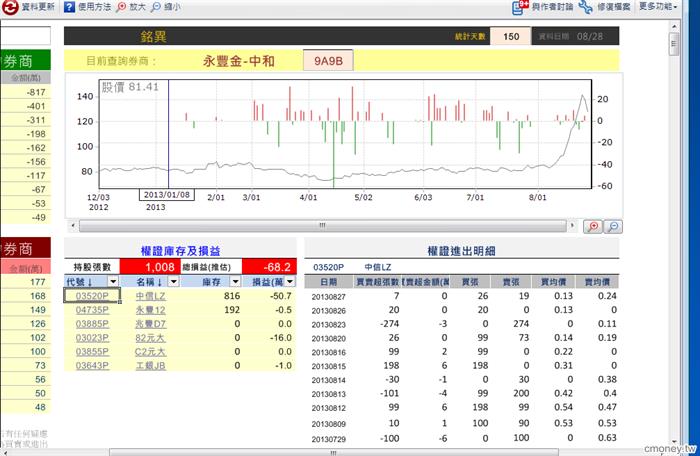
Task: Click vertical scrollbar up arrow
Action: click(x=674, y=27)
